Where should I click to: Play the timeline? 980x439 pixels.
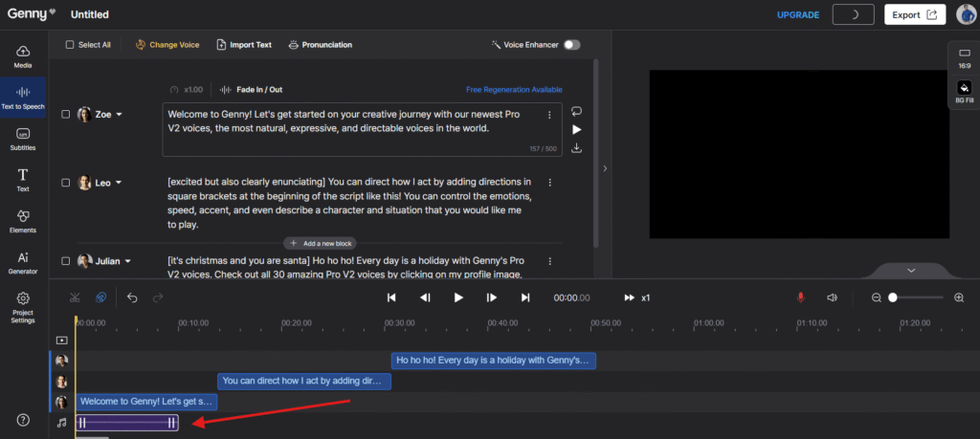[x=458, y=297]
